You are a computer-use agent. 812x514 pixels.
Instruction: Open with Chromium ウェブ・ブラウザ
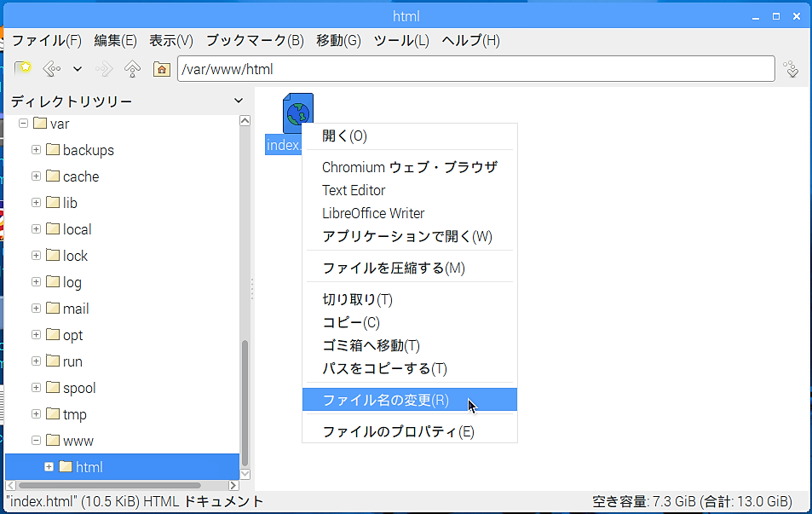coord(410,167)
